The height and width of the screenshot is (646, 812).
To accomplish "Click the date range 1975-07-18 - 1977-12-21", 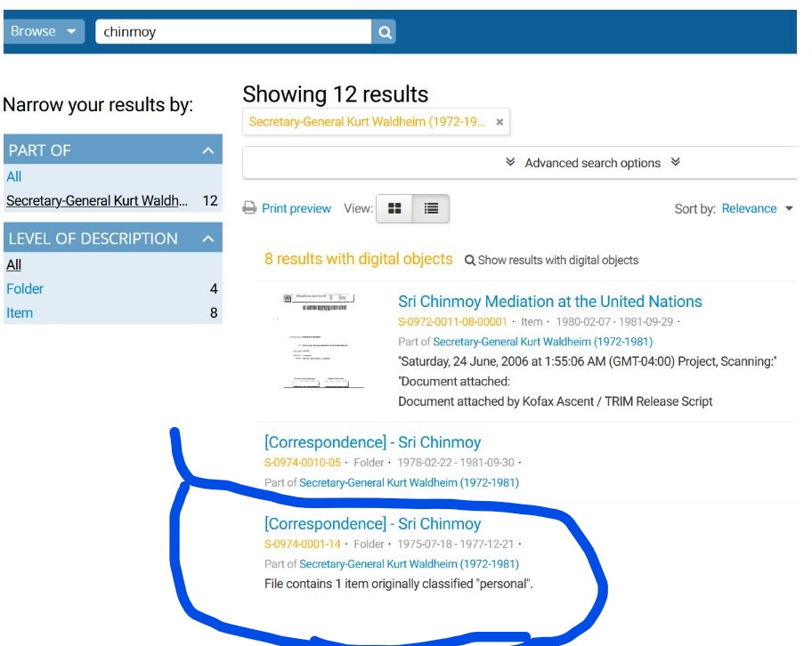I will click(x=456, y=545).
